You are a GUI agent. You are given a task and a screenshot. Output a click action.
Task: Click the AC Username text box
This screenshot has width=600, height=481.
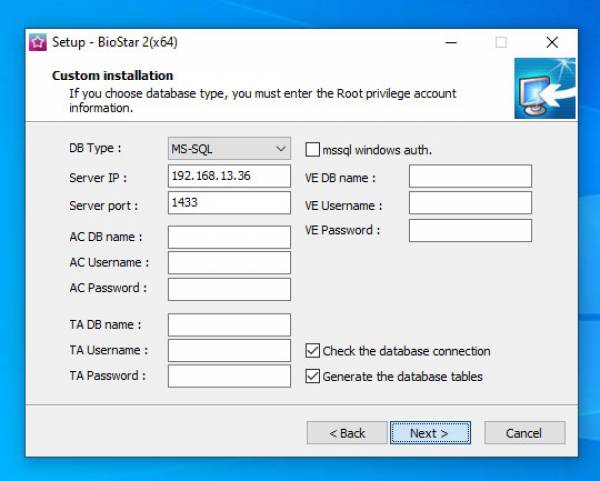coord(229,263)
